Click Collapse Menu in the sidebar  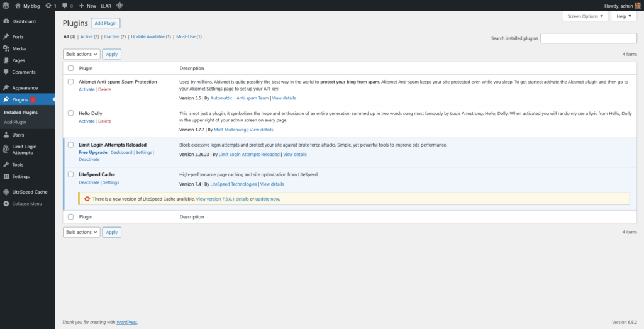(27, 204)
